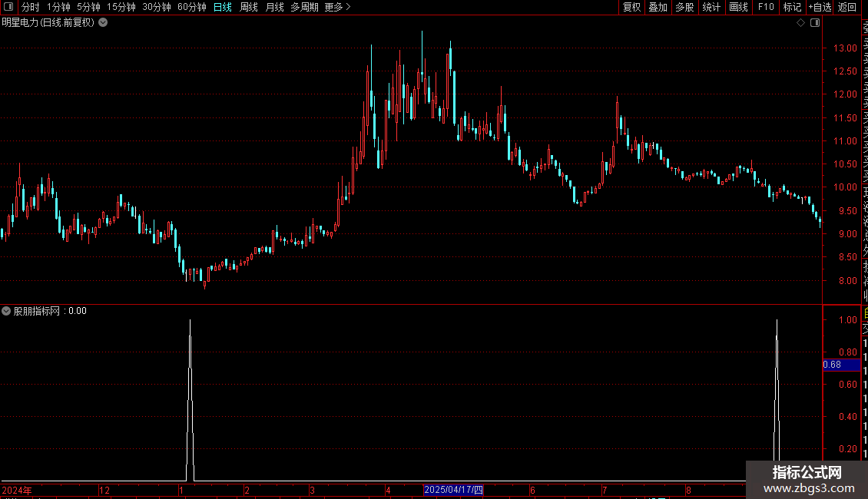The height and width of the screenshot is (499, 868).
Task: Select the 15分钟 period
Action: (x=121, y=7)
